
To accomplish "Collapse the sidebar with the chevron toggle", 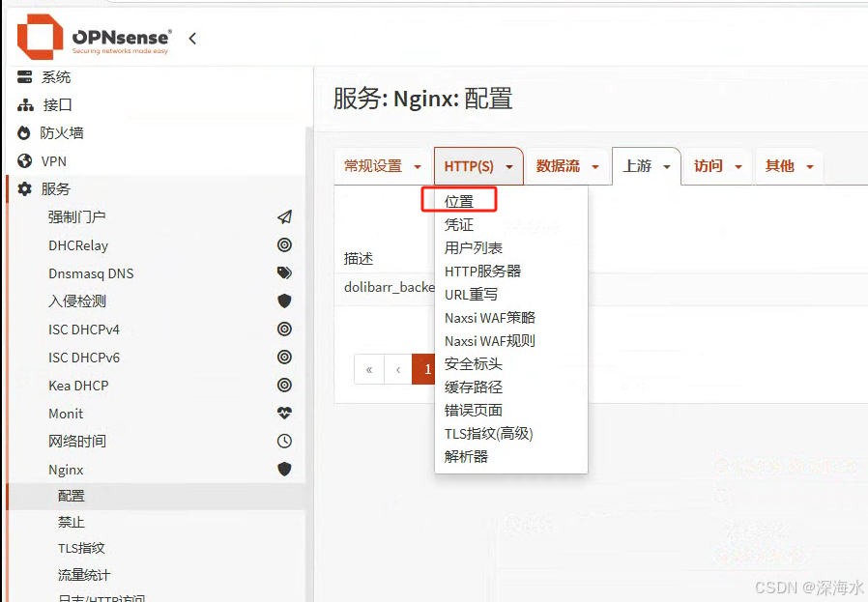I will click(x=192, y=39).
